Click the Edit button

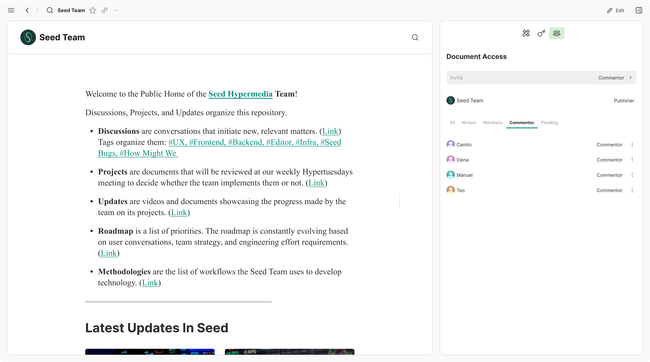pos(616,10)
